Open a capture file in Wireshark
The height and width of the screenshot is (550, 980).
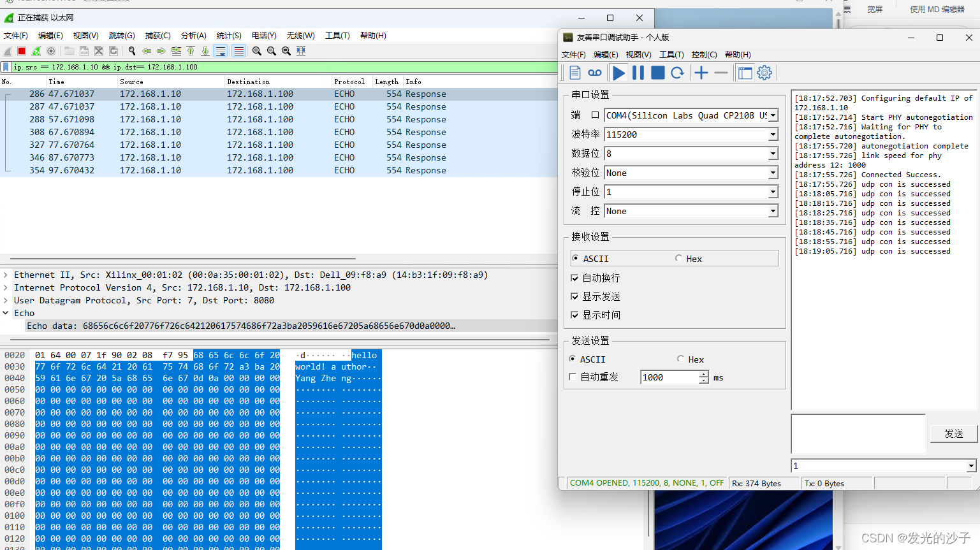69,51
